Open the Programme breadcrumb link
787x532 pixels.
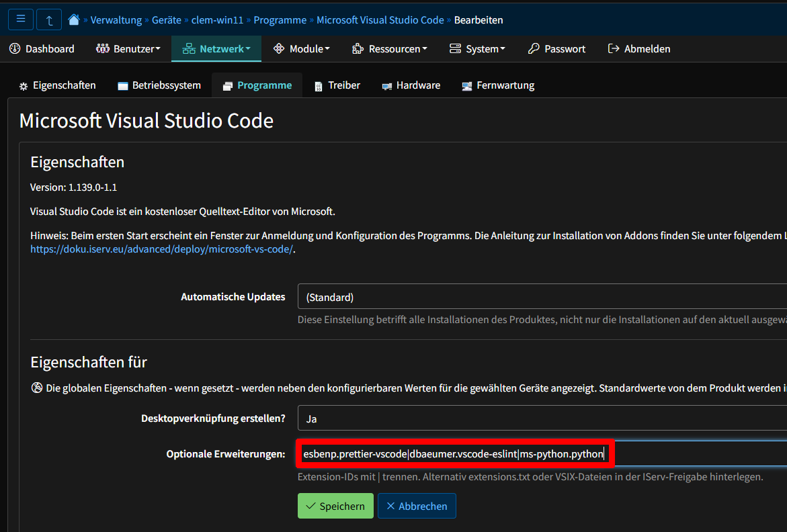click(x=280, y=20)
